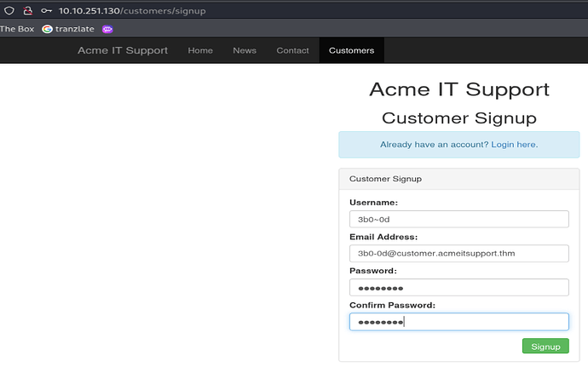Click the insecure connection lock icon
Viewport: 588px width, 367px height.
(28, 10)
